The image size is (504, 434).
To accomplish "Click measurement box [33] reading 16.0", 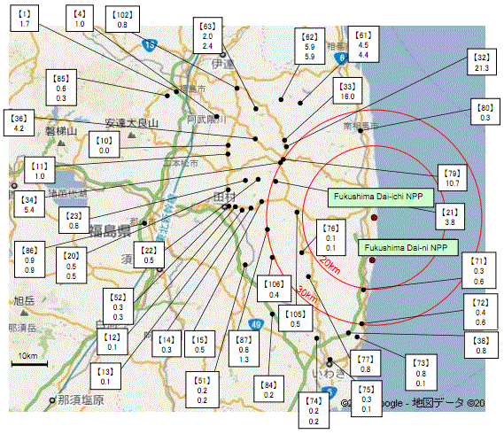I will tap(347, 90).
